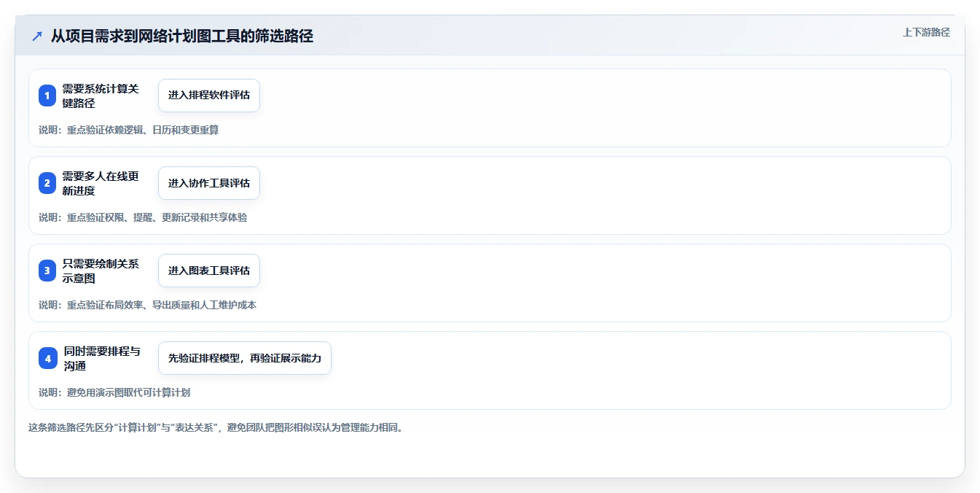The height and width of the screenshot is (493, 980).
Task: Select step number 1 badge
Action: tap(47, 96)
